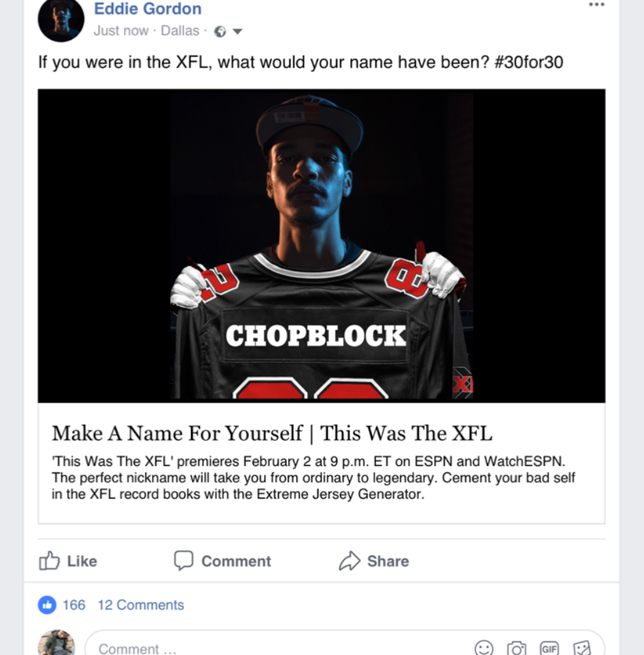644x655 pixels.
Task: Click the Share arrow icon
Action: [350, 561]
